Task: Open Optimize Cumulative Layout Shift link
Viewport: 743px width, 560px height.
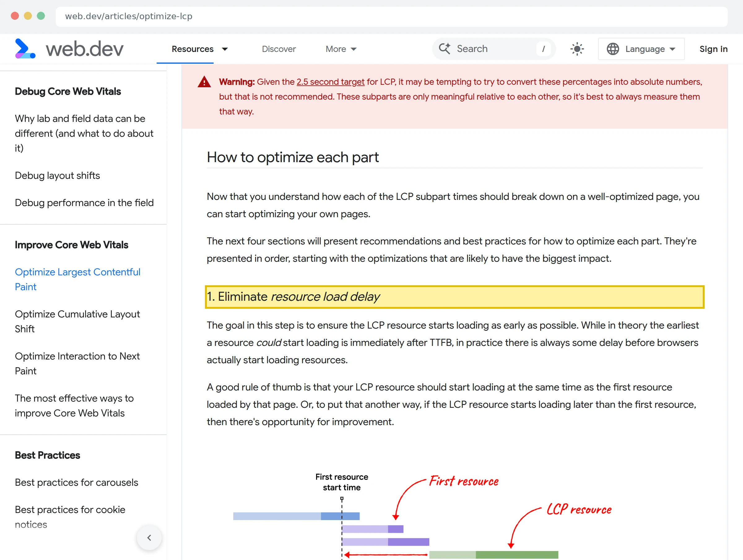Action: pos(77,321)
